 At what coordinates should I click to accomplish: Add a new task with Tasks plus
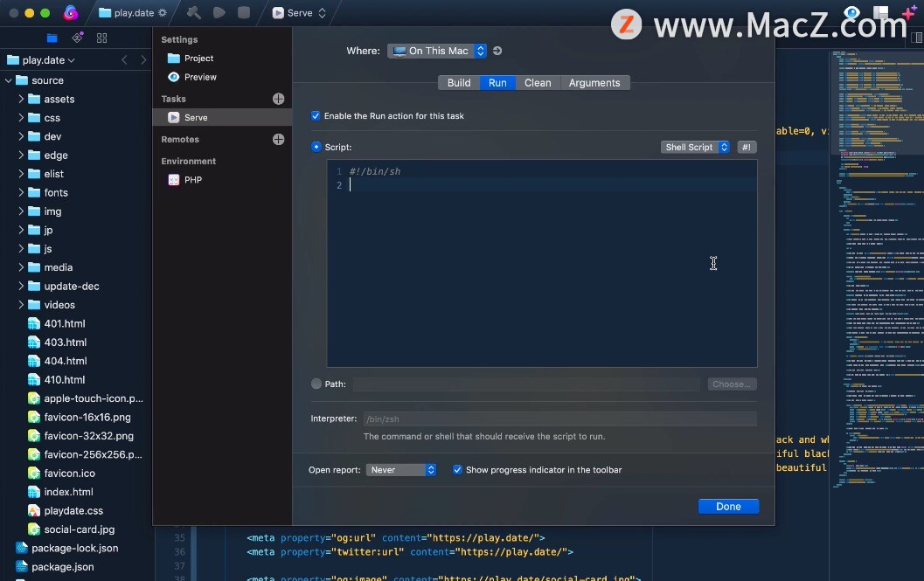click(x=279, y=99)
